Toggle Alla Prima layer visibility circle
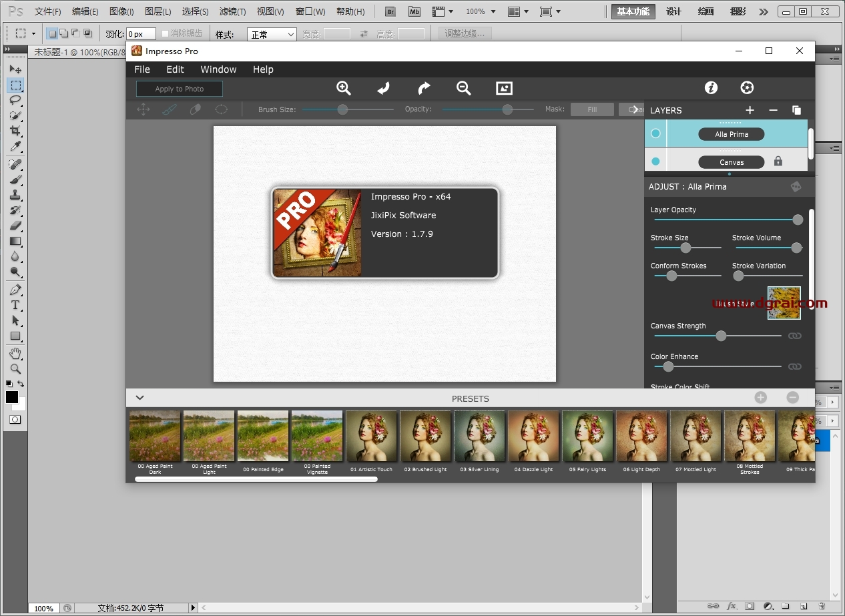Screen dimensions: 845x616 [x=655, y=133]
